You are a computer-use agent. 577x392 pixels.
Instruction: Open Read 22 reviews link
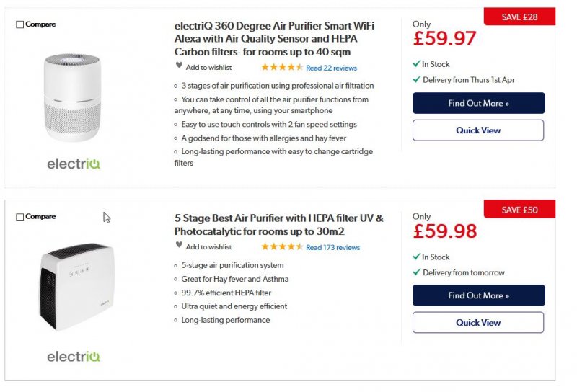[331, 68]
